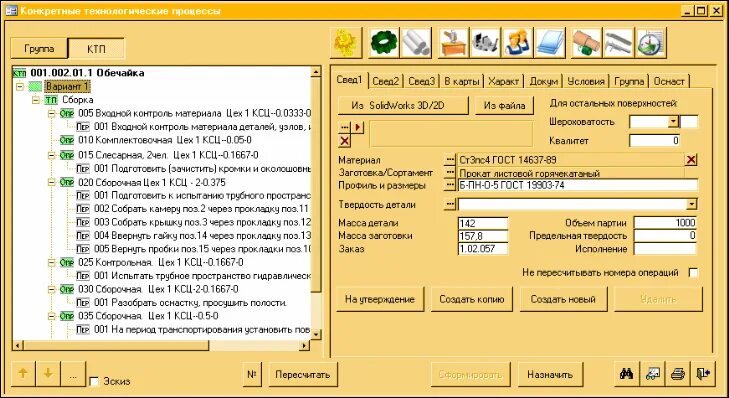Click the tree vertical scrollbar thumb

(x=316, y=184)
